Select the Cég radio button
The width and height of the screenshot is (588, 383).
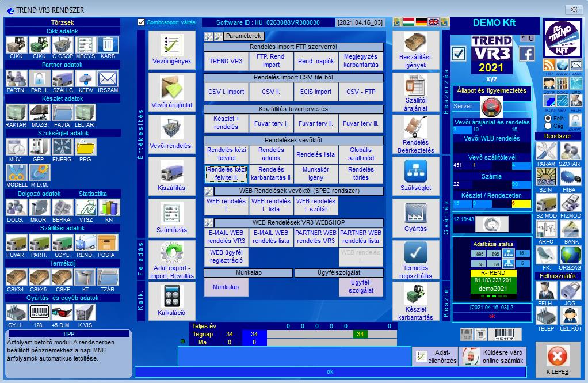pyautogui.click(x=548, y=126)
